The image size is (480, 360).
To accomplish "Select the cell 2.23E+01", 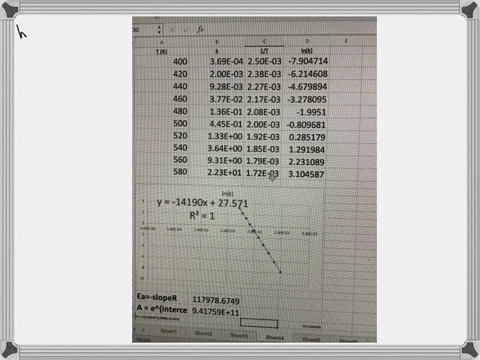I will click(x=224, y=173).
